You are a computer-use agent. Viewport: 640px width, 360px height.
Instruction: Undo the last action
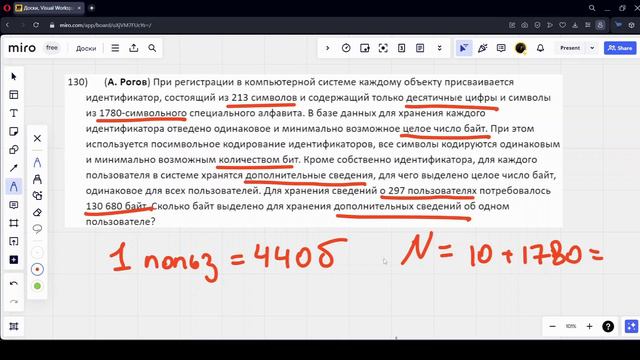13,283
